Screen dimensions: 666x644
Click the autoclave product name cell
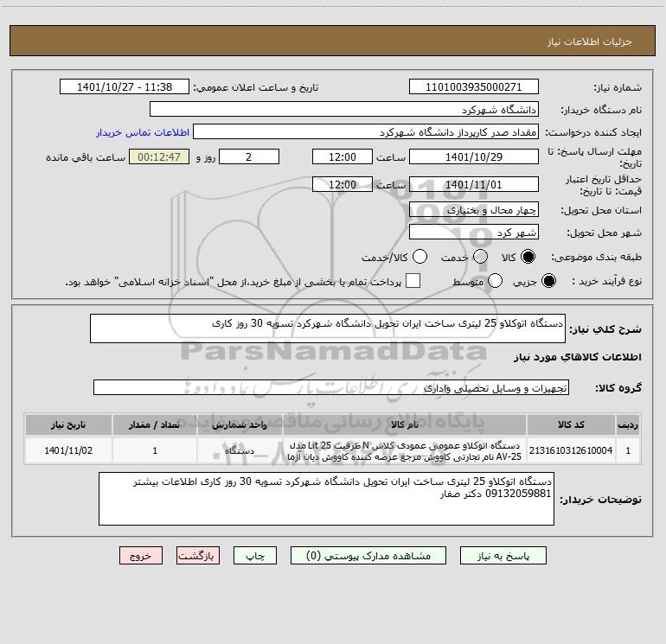click(405, 450)
